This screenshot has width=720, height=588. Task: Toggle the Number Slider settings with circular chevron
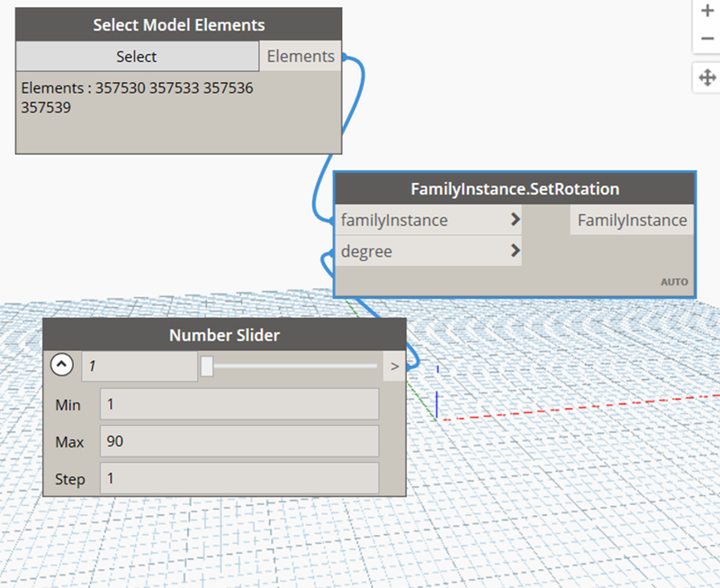(x=62, y=364)
